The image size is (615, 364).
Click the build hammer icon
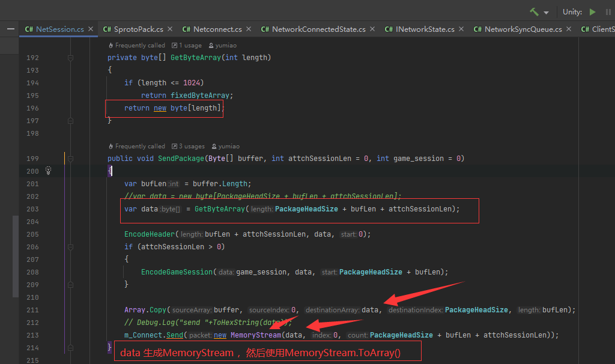(x=534, y=12)
